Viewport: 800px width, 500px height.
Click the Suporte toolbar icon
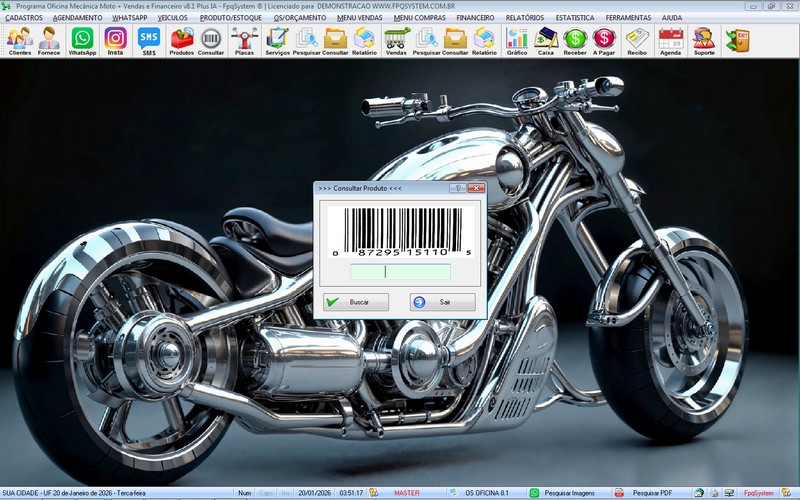[704, 40]
